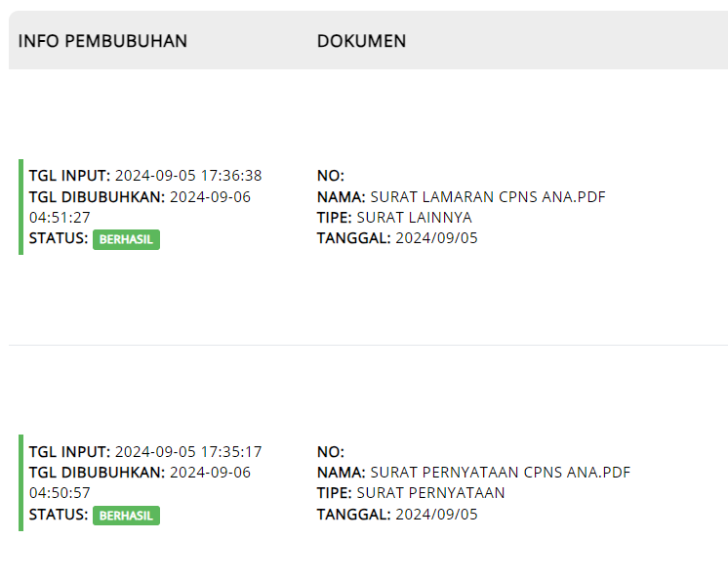Click BERHASIL status badge for Surat Lamaran

click(126, 239)
